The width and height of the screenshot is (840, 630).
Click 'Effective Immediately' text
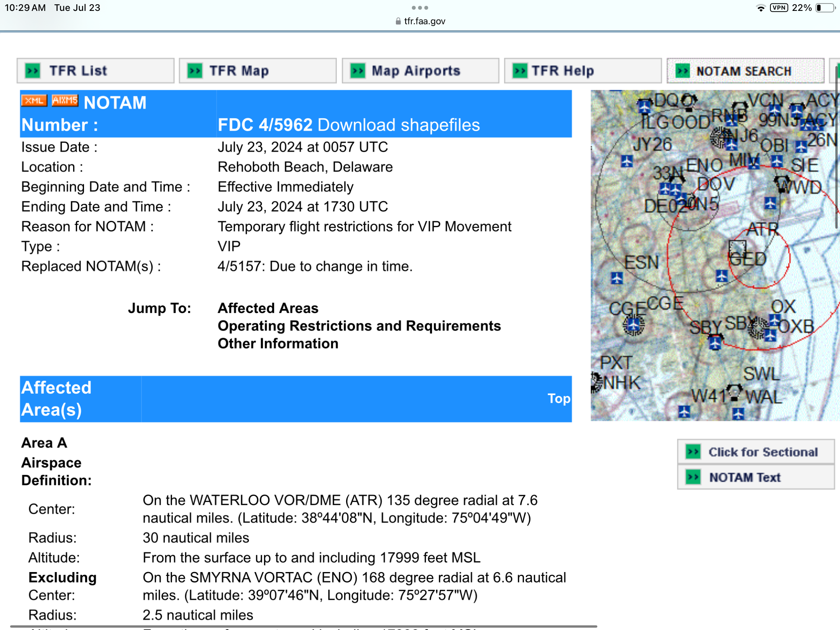tap(285, 187)
